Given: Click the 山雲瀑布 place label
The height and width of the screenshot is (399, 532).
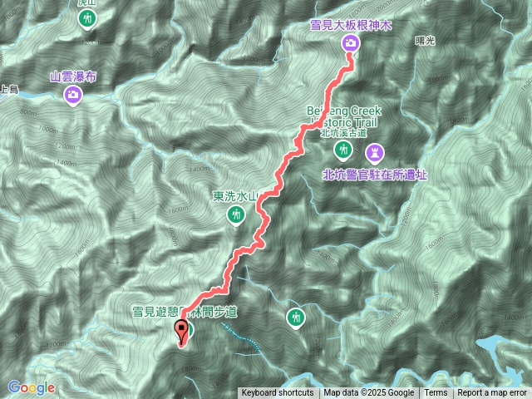Looking at the screenshot, I should (x=73, y=76).
